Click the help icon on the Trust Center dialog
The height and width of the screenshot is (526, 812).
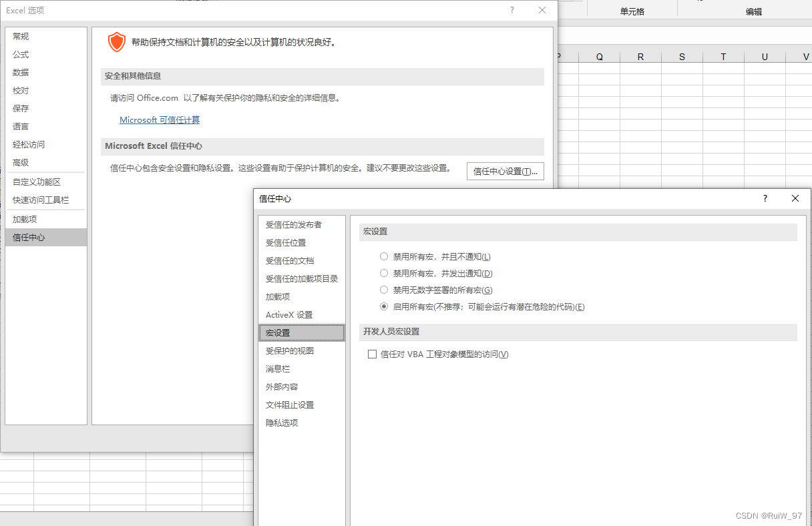764,198
